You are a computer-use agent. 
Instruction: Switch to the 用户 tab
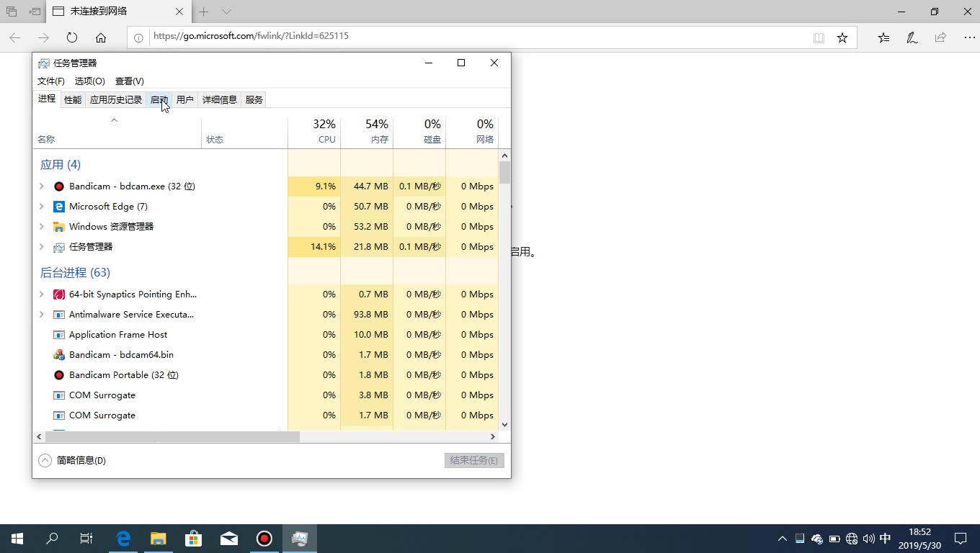(x=185, y=100)
